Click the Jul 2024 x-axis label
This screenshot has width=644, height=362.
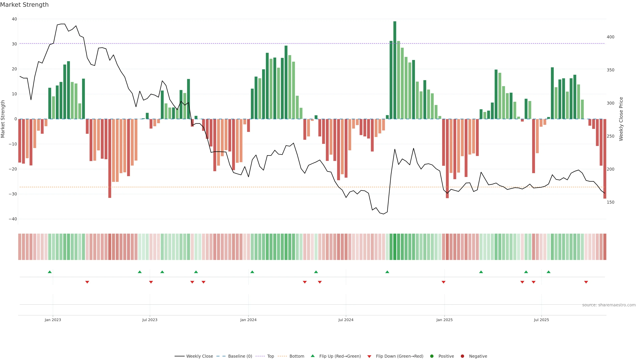346,320
